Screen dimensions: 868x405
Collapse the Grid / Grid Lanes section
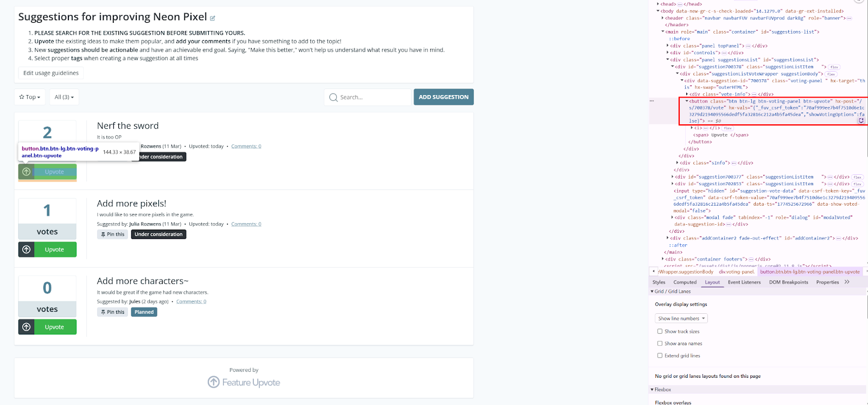[652, 292]
